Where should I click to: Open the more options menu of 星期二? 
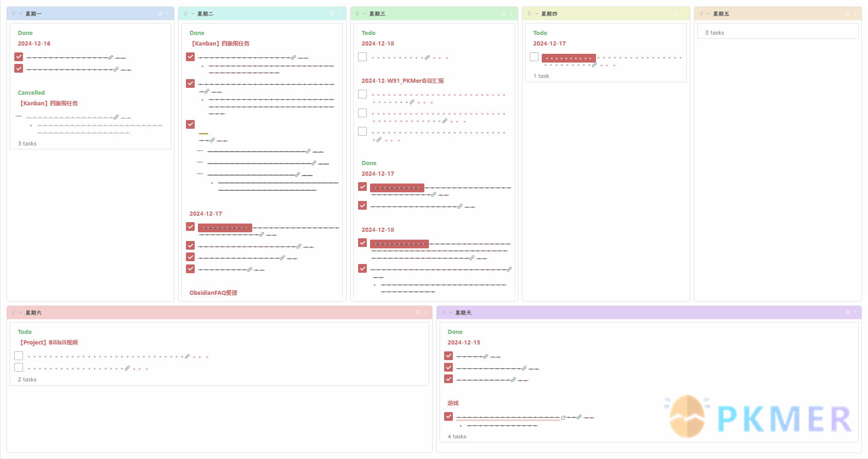coord(339,14)
